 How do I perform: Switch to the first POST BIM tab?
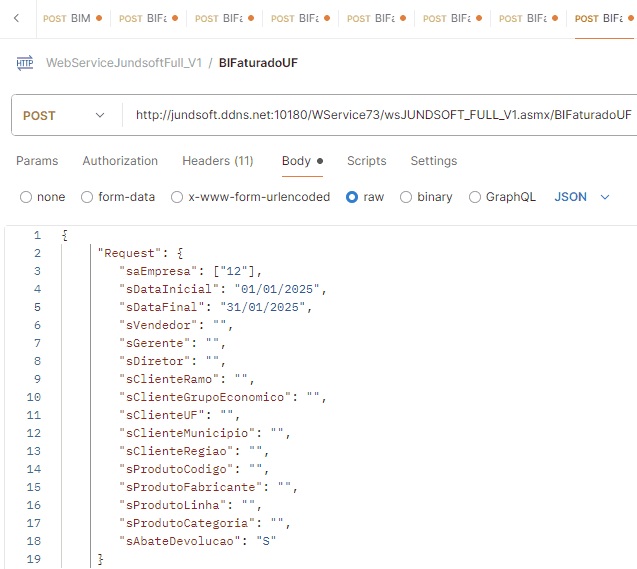67,18
